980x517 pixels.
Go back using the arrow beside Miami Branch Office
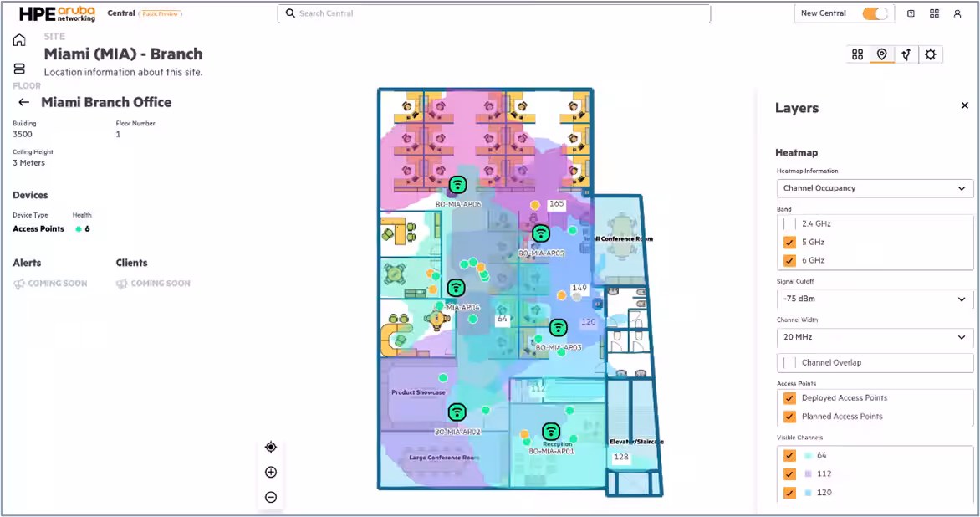point(23,102)
